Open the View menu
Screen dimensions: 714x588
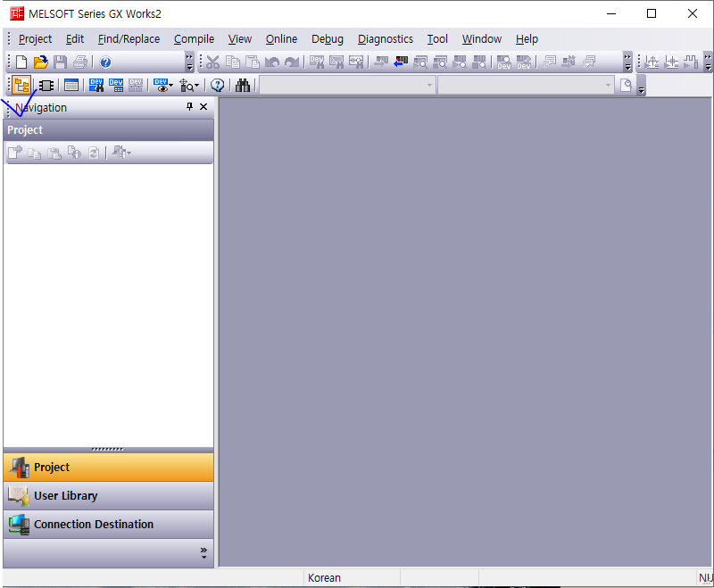coord(240,39)
